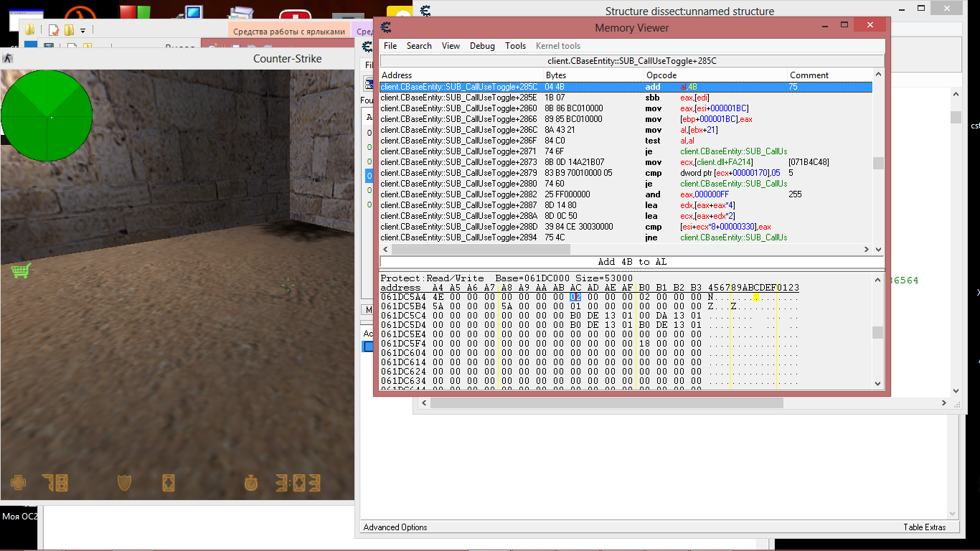Open the Explorer quick access toolbar dropdown arrow
This screenshot has width=980, height=551.
pos(83,30)
